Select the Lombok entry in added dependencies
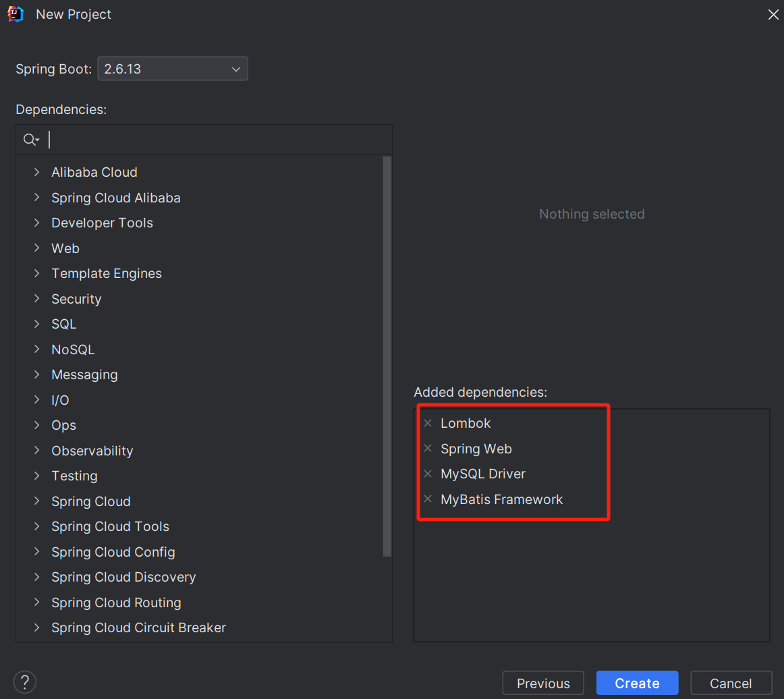Image resolution: width=784 pixels, height=699 pixels. [466, 423]
